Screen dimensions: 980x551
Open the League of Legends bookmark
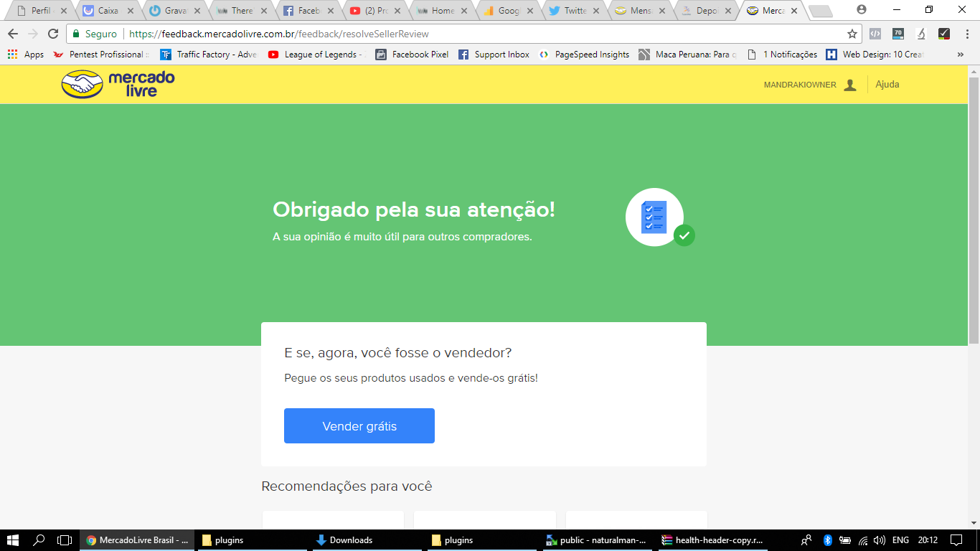click(316, 55)
